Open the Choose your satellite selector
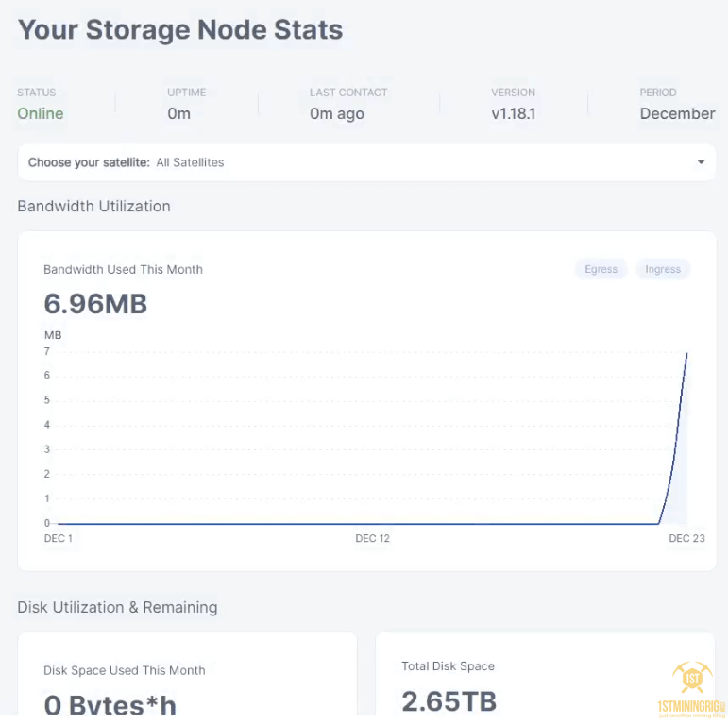Screen dimensions: 728x724 (366, 162)
